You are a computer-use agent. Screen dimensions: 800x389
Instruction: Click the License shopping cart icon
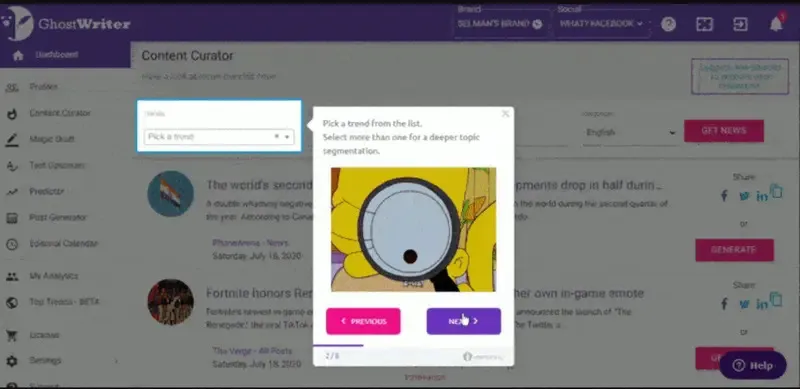pyautogui.click(x=12, y=336)
